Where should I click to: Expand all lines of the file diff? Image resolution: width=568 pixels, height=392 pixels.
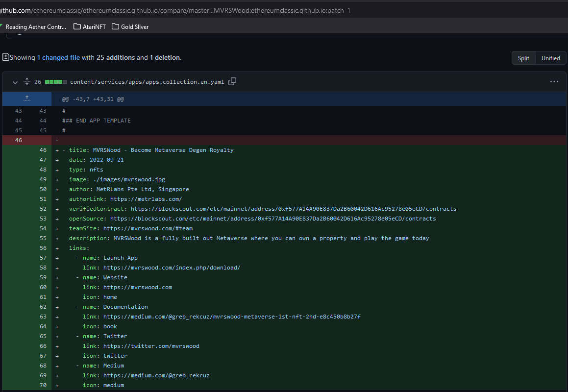click(27, 81)
